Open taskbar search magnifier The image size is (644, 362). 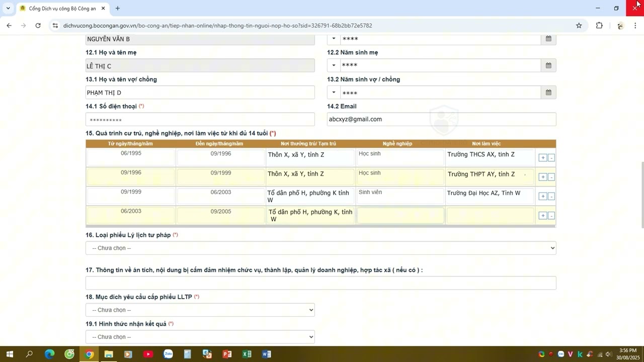coord(29,354)
